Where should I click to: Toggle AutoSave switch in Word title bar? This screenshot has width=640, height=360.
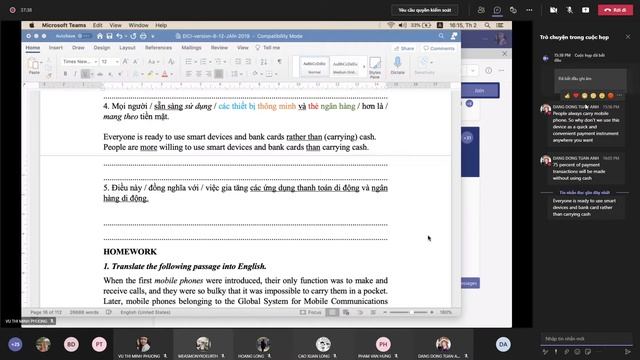(x=85, y=36)
